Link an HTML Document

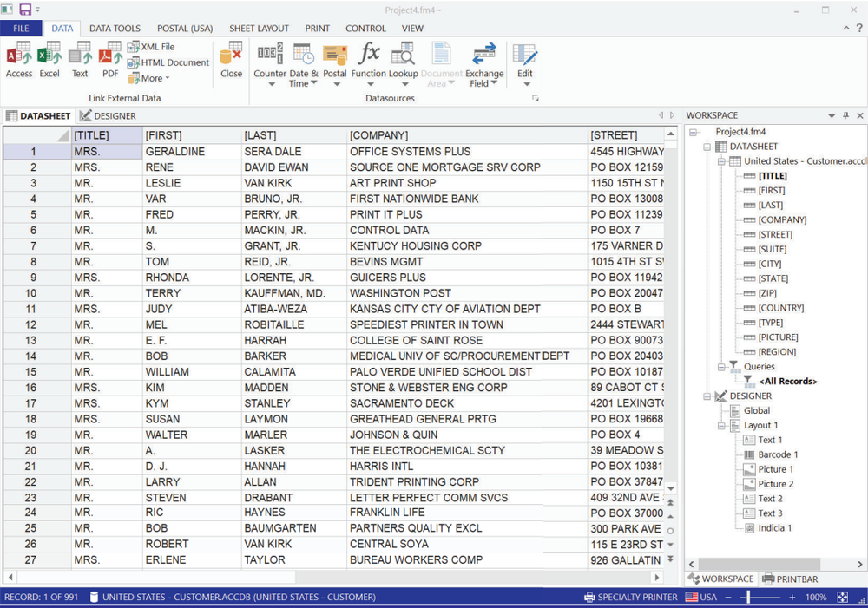(168, 62)
